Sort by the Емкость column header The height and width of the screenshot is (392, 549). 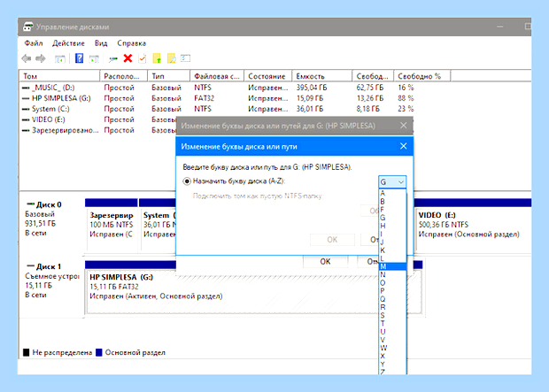pyautogui.click(x=322, y=76)
